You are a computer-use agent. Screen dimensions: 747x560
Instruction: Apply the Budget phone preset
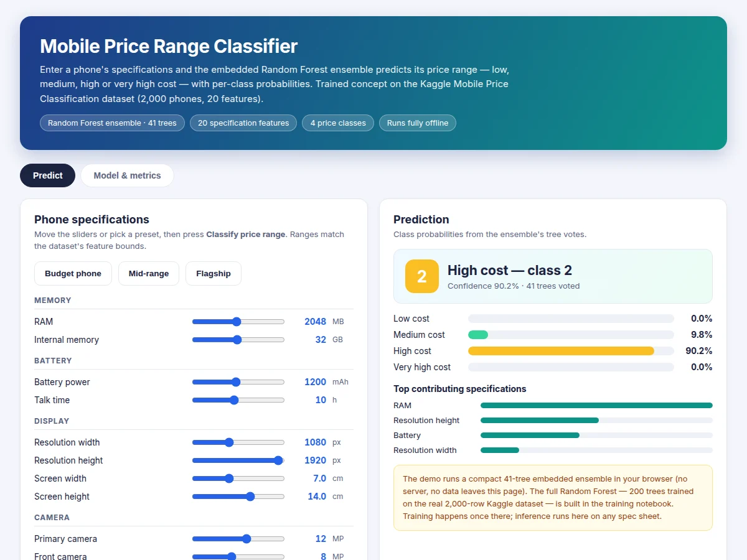[x=73, y=274]
